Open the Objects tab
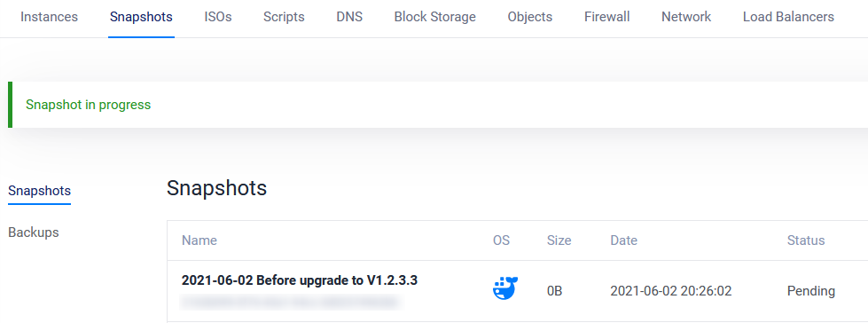The image size is (868, 323). point(530,17)
